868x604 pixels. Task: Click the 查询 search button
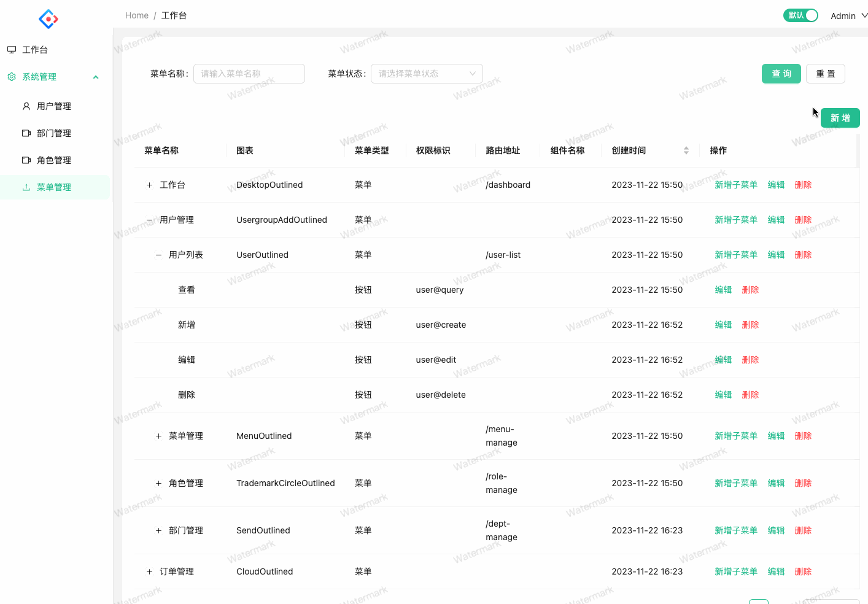[x=781, y=73]
